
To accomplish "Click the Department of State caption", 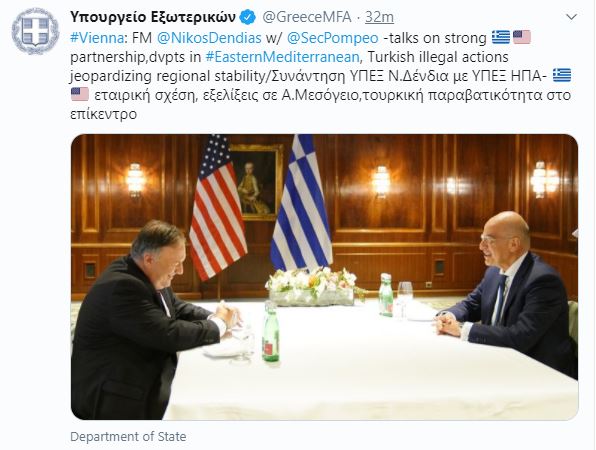I will click(x=128, y=436).
